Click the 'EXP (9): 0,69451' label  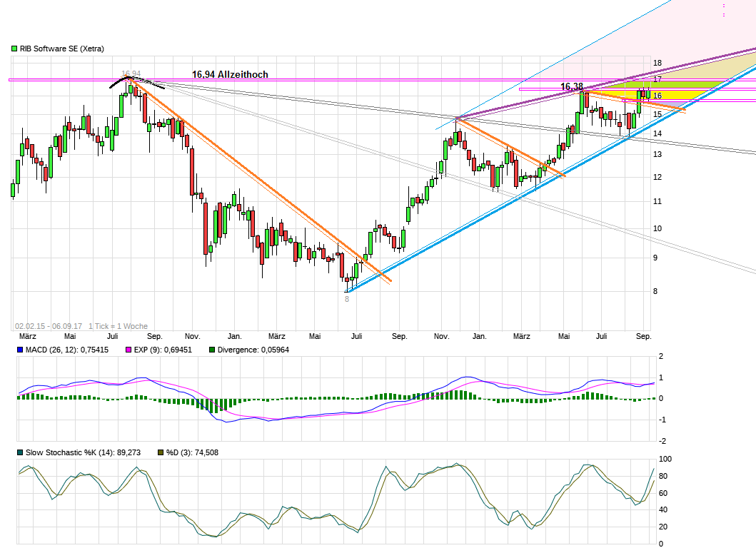pos(163,350)
